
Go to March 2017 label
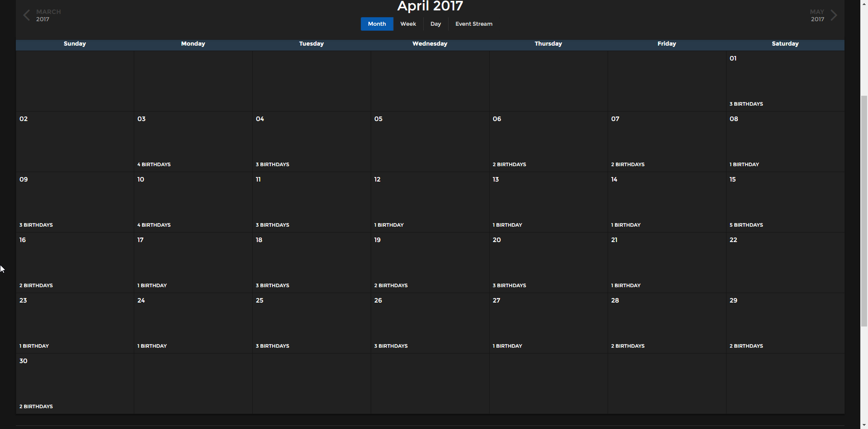[x=48, y=15]
